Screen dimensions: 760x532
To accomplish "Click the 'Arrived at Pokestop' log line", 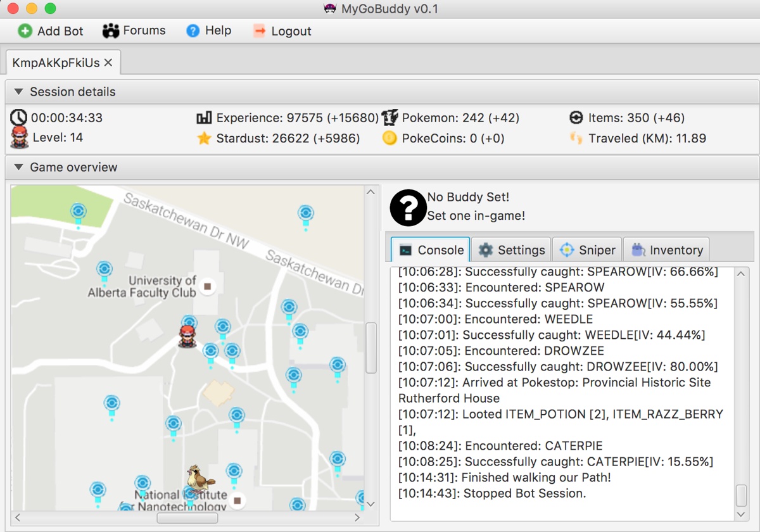I will coord(554,390).
